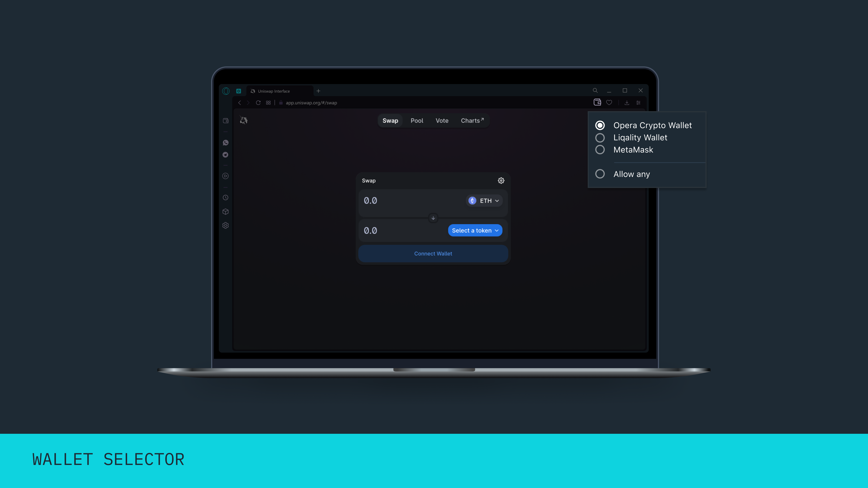Screen dimensions: 868x488
Task: Open the Charts external link
Action: (x=472, y=120)
